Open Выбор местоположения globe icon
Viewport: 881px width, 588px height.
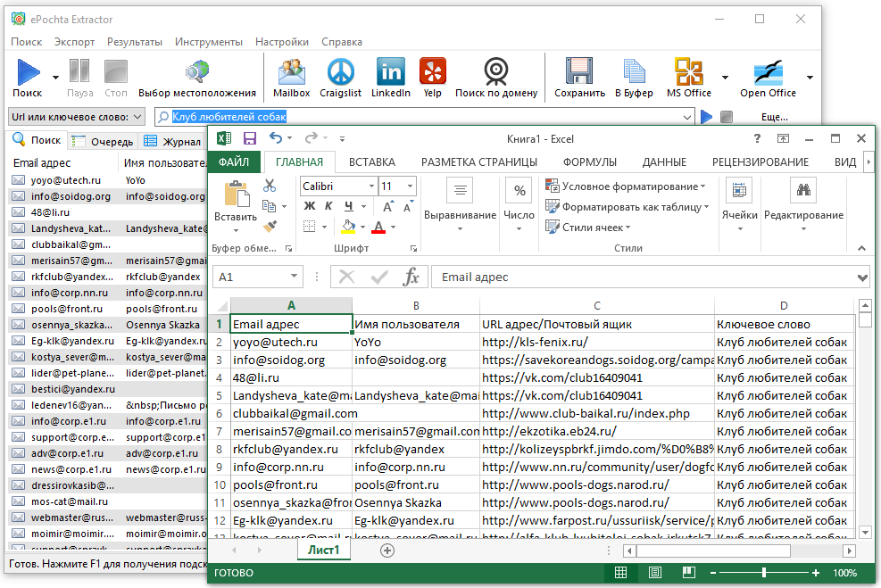coord(197,71)
